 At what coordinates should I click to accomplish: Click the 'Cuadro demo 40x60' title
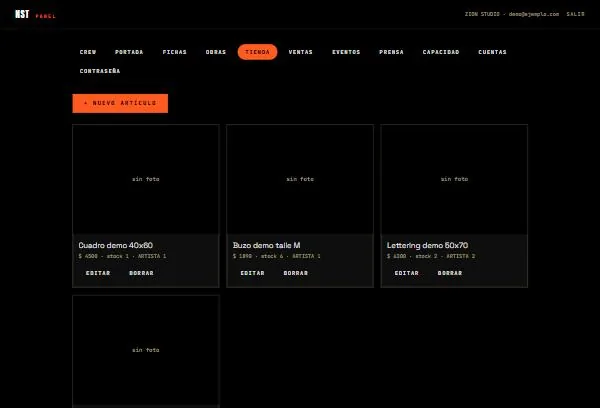click(116, 245)
